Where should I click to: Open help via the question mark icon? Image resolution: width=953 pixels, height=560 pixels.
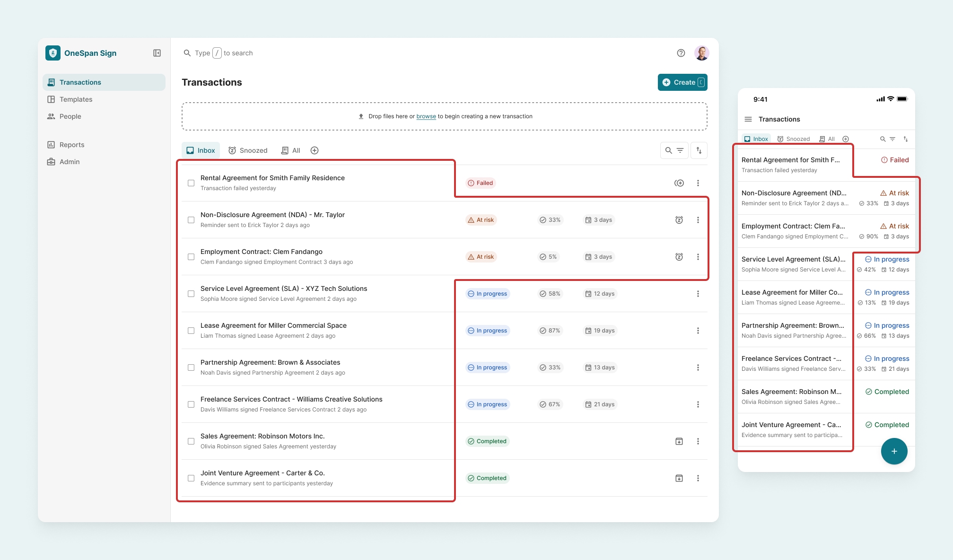[x=681, y=53]
